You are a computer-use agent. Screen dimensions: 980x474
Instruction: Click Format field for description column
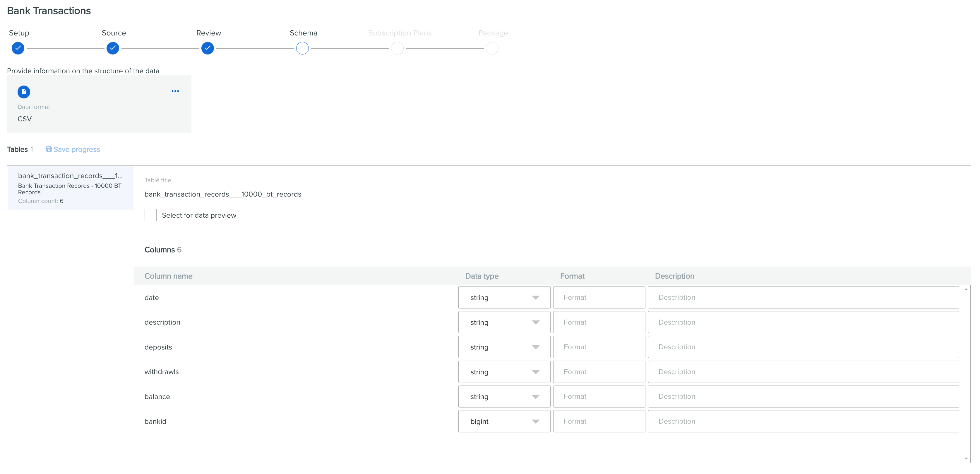point(599,322)
